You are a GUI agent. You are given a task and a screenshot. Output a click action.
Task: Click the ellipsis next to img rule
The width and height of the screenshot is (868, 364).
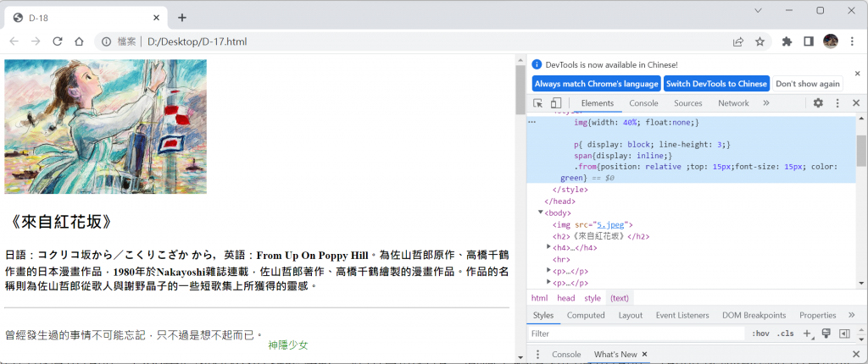coord(532,122)
